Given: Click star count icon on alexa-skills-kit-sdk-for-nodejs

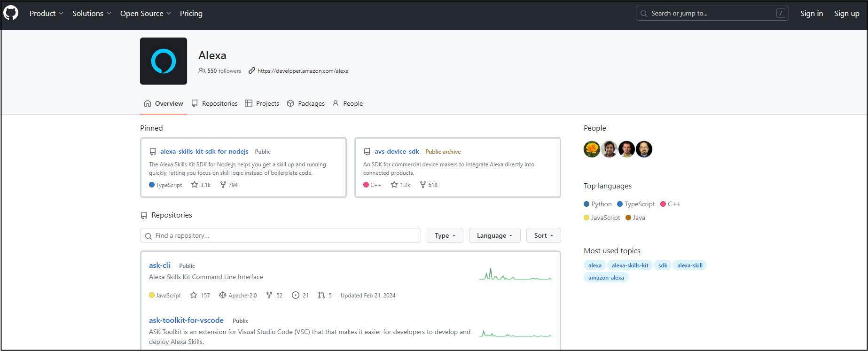Looking at the screenshot, I should coord(195,185).
